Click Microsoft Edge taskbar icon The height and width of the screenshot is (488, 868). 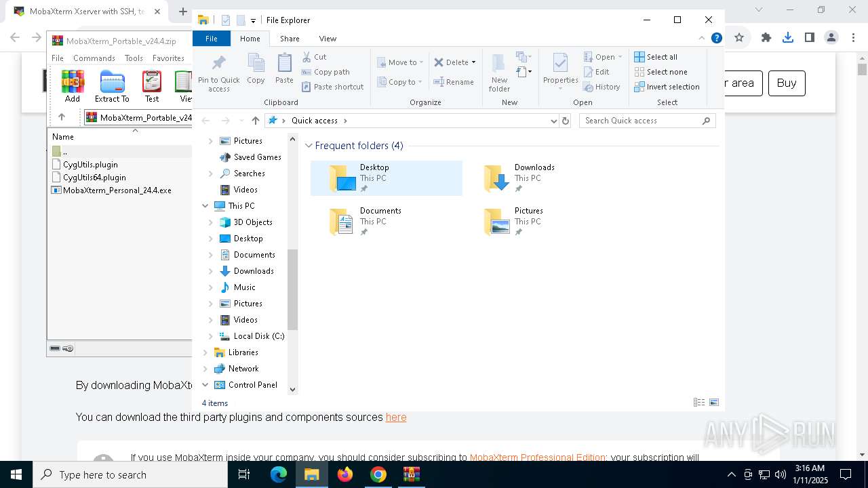point(279,474)
